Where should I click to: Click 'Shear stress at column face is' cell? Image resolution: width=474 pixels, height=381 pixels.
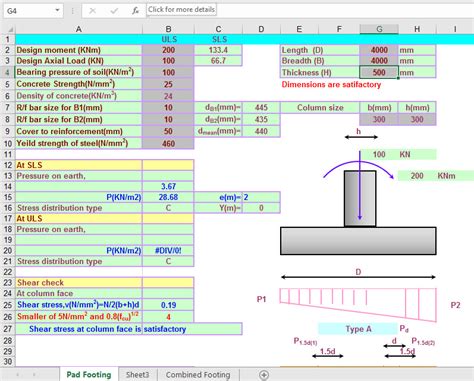[x=79, y=329]
